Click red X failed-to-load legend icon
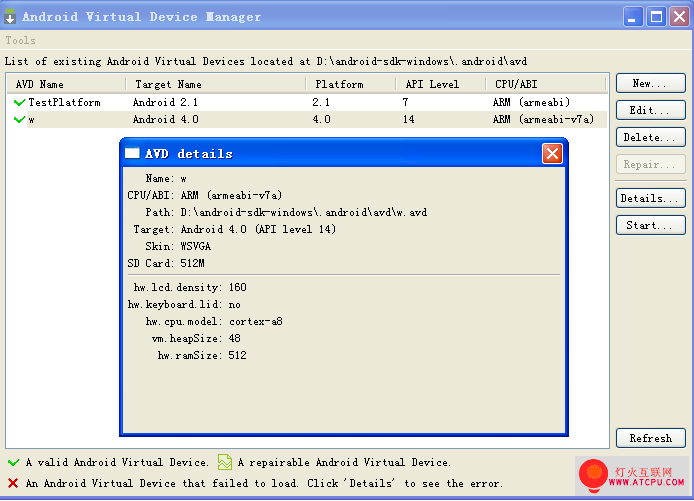The width and height of the screenshot is (694, 501). click(13, 483)
